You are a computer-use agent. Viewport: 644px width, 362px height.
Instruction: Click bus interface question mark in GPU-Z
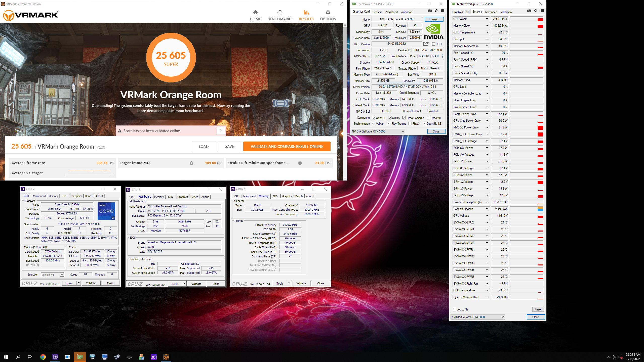point(442,56)
